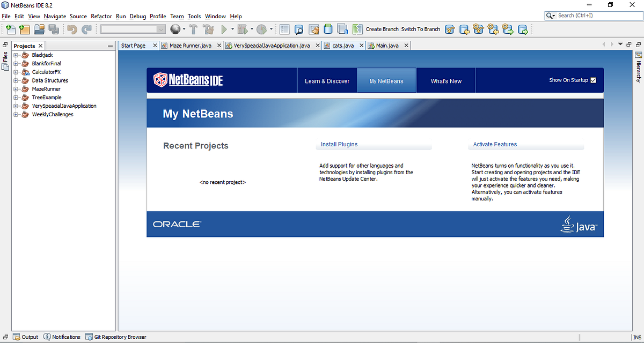
Task: Expand the Data Structures project node
Action: [x=16, y=80]
